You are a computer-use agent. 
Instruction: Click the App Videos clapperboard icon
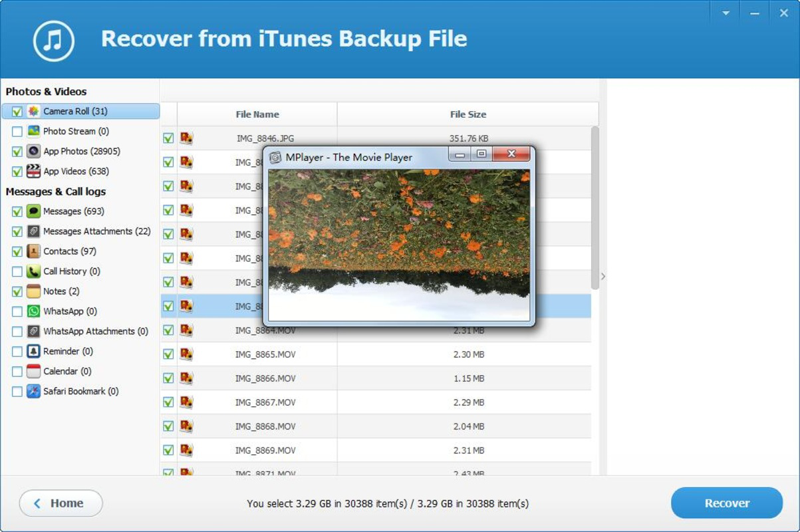pyautogui.click(x=33, y=171)
